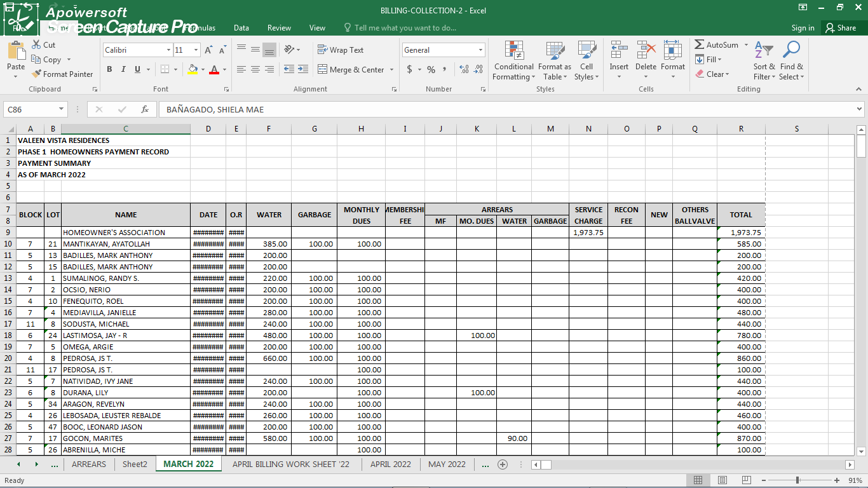Toggle Align Right for the cell
Screen dimensions: 868x488
click(x=269, y=69)
